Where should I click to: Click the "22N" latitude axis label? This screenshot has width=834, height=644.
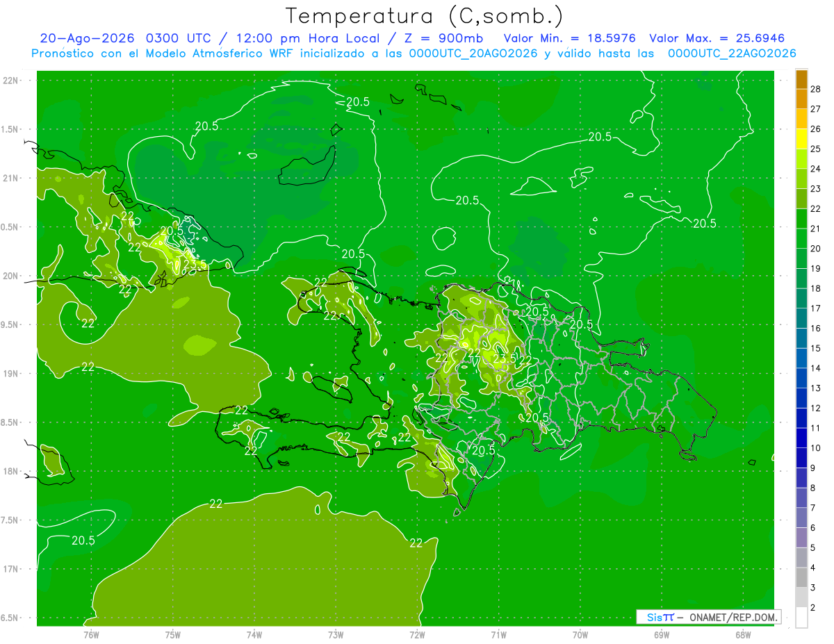pos(10,80)
